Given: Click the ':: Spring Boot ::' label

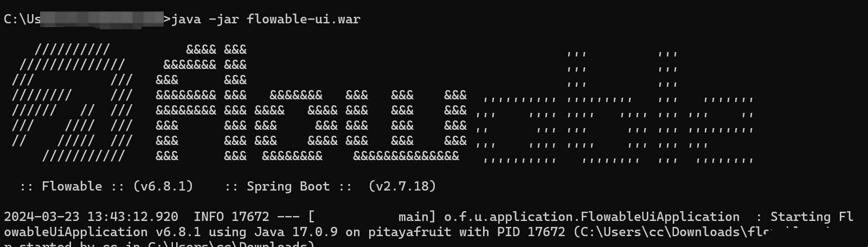Looking at the screenshot, I should [x=292, y=186].
